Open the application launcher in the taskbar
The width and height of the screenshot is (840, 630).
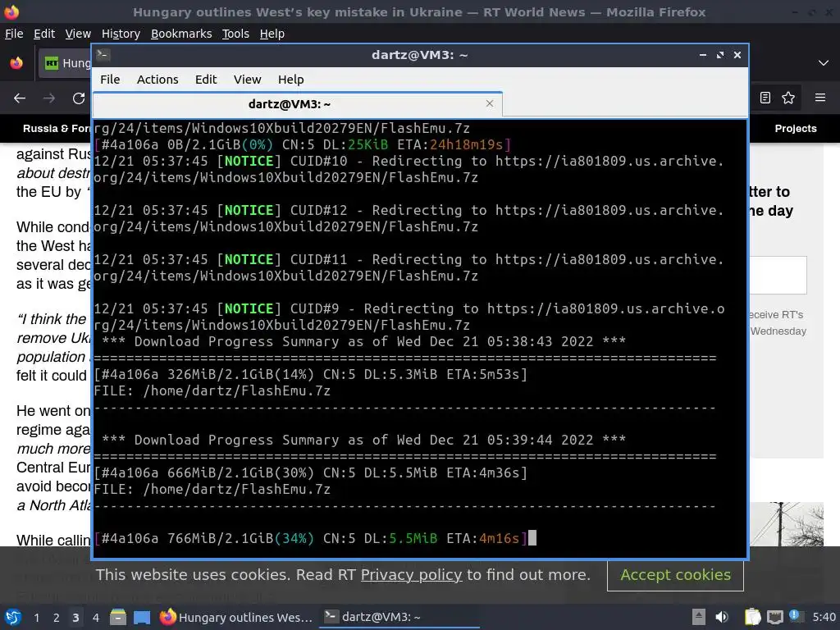click(13, 617)
